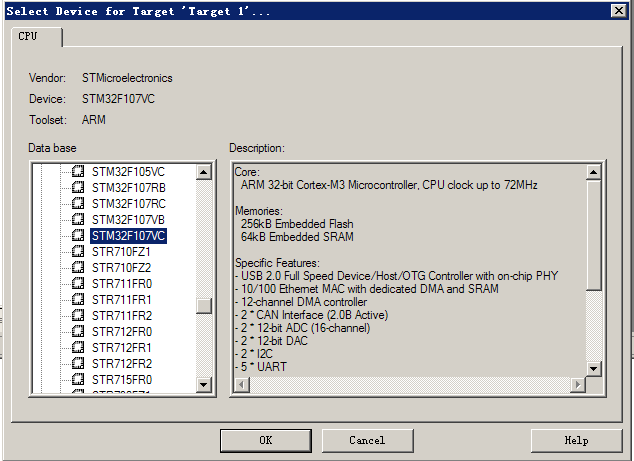634x461 pixels.
Task: Click the Vendor value STMicroelectronics
Action: [127, 78]
